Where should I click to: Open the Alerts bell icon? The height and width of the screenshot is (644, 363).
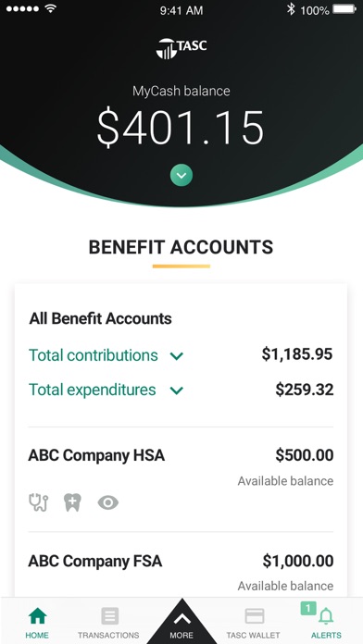(x=327, y=616)
